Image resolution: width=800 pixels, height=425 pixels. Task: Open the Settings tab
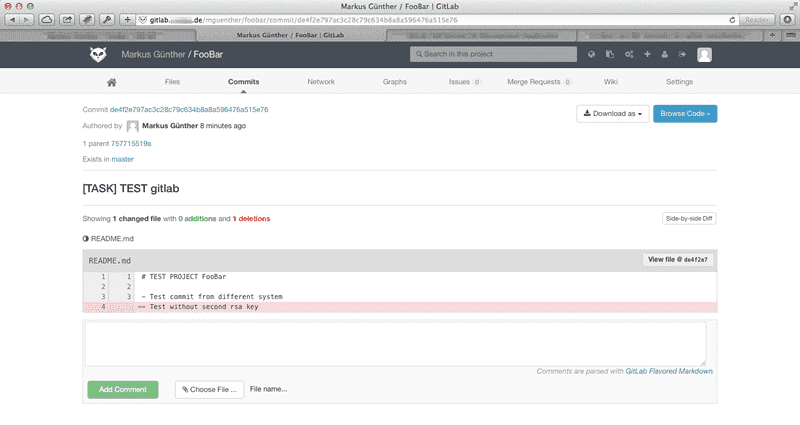pos(680,82)
